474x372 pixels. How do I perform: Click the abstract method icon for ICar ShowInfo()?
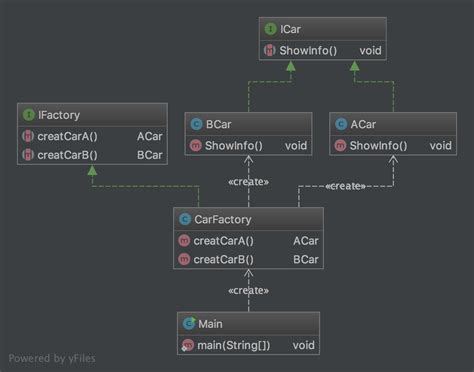click(270, 50)
